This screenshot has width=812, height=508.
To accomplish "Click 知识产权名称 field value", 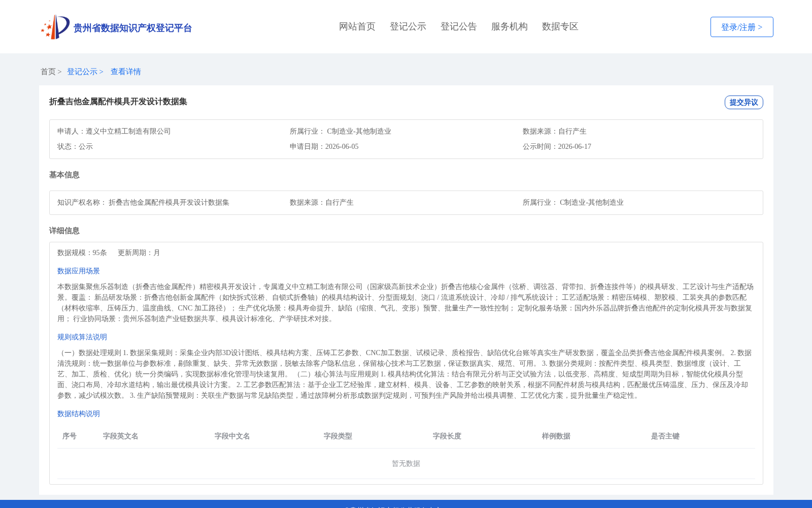I will pos(169,202).
